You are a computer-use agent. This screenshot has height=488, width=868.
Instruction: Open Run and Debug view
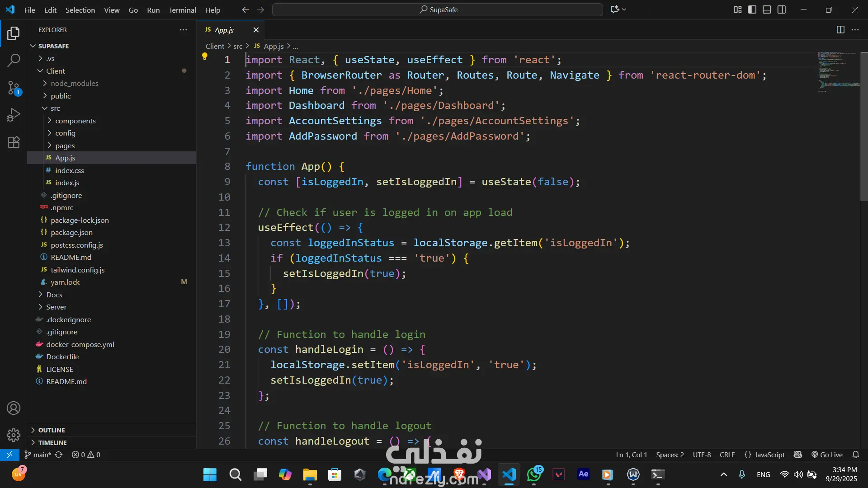pyautogui.click(x=14, y=115)
